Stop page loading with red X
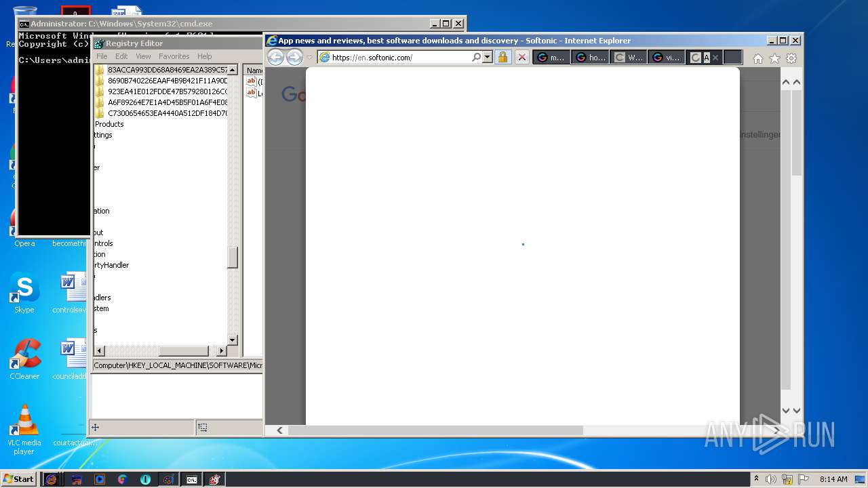Viewport: 868px width, 488px height. pyautogui.click(x=521, y=58)
